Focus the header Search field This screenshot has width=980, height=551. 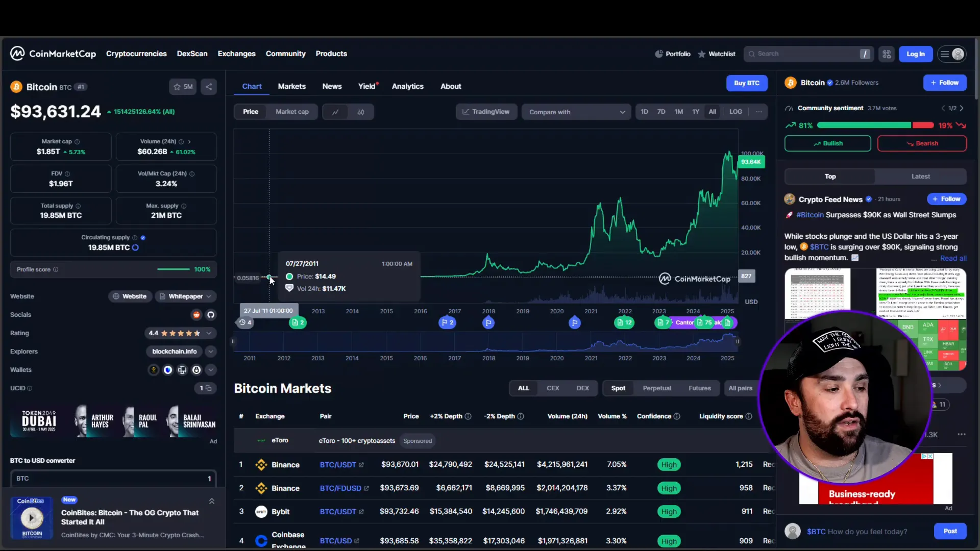[x=809, y=54]
